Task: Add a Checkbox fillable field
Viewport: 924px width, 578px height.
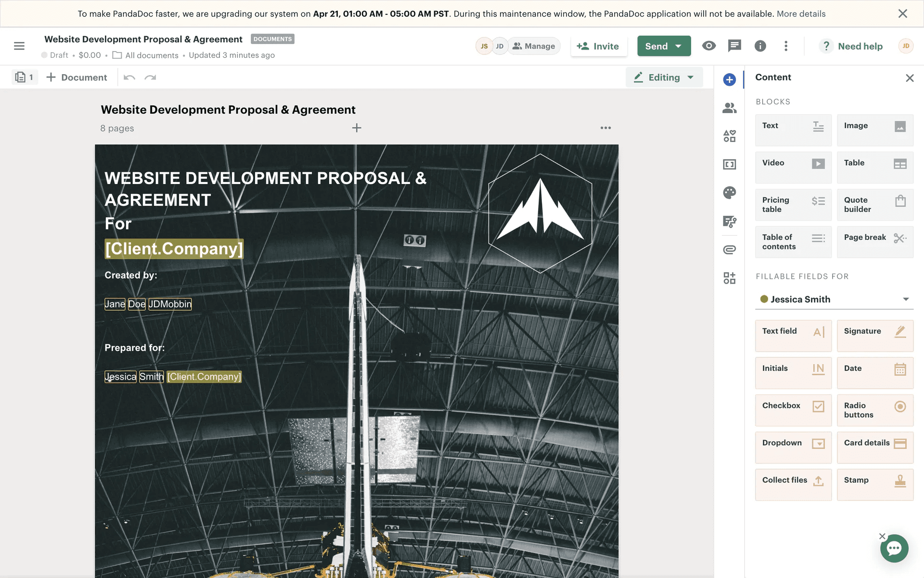Action: coord(793,410)
